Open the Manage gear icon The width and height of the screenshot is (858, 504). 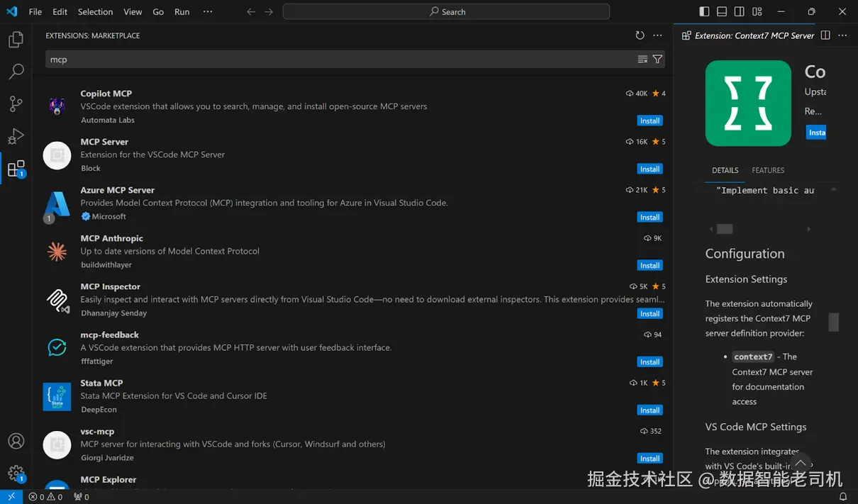click(16, 474)
